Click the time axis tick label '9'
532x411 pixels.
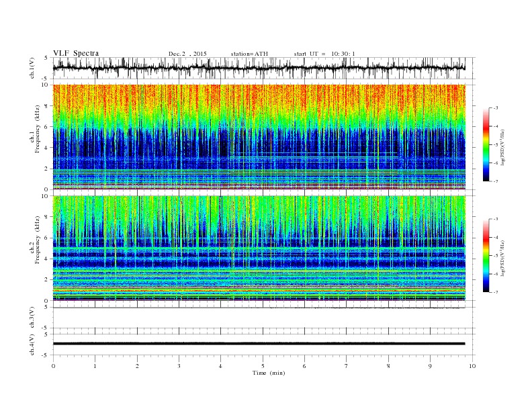[x=430, y=366]
